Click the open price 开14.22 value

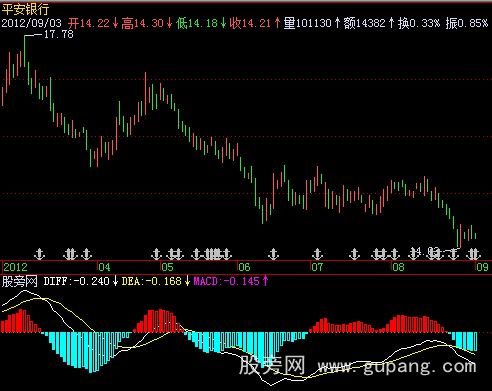coord(89,23)
